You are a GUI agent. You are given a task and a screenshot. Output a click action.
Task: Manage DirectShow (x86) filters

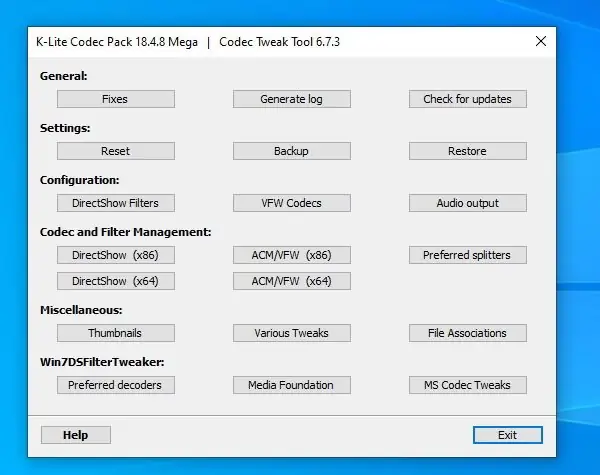click(115, 255)
